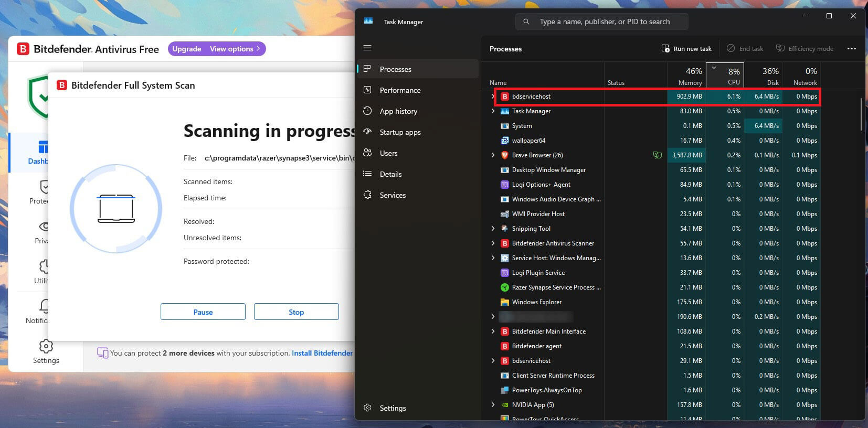Open the Task Manager hamburger navigation menu
Screen dimensions: 868x428
367,48
